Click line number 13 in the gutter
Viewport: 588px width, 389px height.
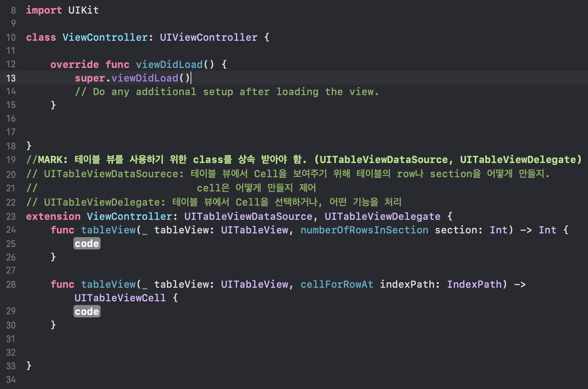coord(11,78)
